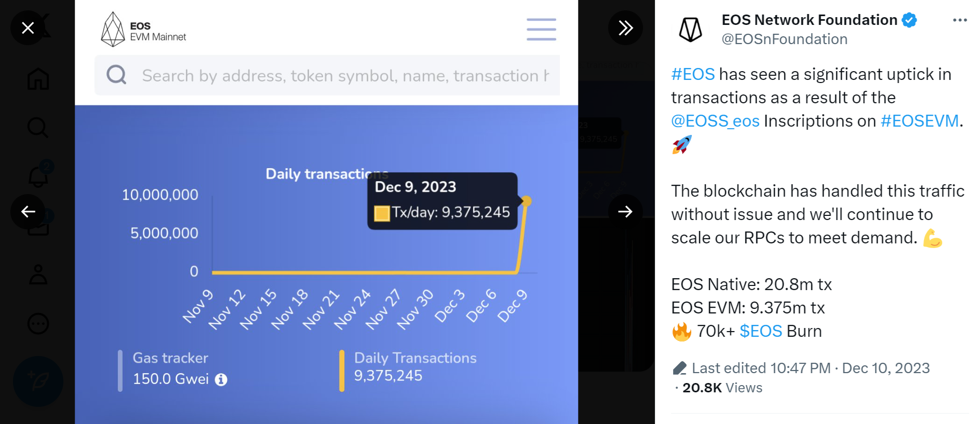The width and height of the screenshot is (980, 424).
Task: Open the @EOSS_eos mention link
Action: coord(715,121)
